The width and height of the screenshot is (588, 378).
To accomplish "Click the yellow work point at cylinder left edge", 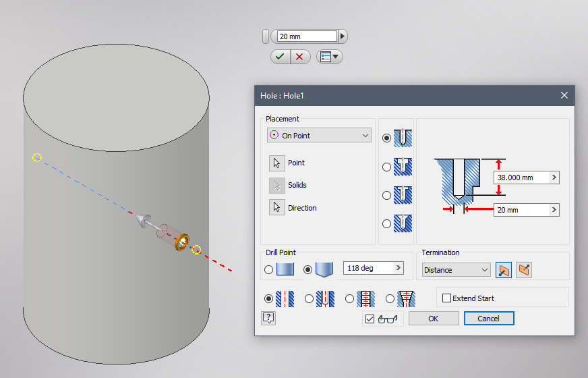I will (x=36, y=158).
